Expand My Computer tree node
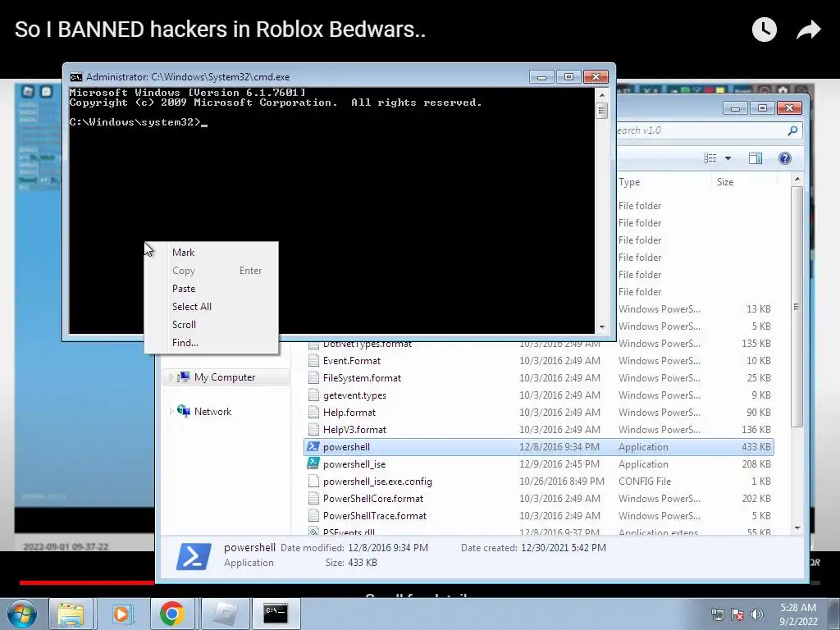The height and width of the screenshot is (630, 840). click(171, 377)
